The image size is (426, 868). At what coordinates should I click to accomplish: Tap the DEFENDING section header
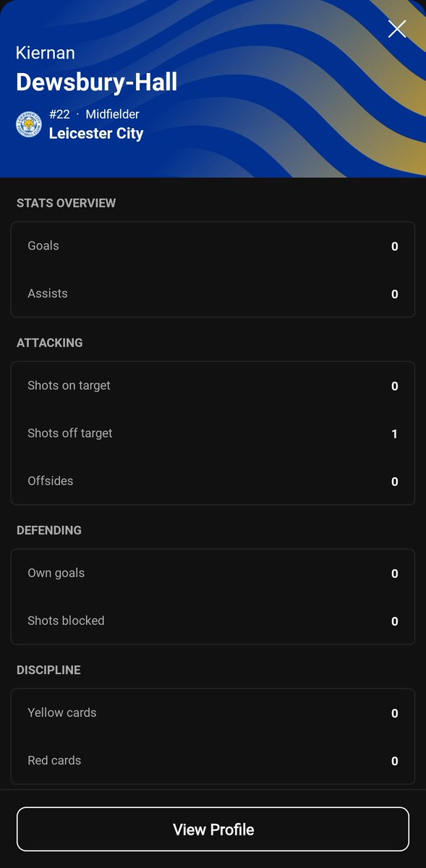point(49,530)
